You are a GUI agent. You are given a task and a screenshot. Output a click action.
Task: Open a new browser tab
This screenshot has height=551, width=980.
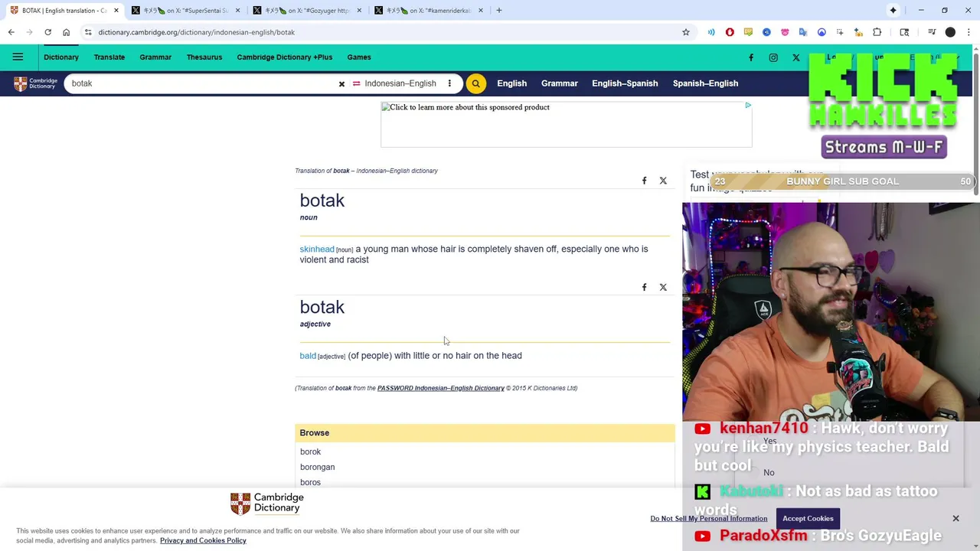tap(498, 10)
